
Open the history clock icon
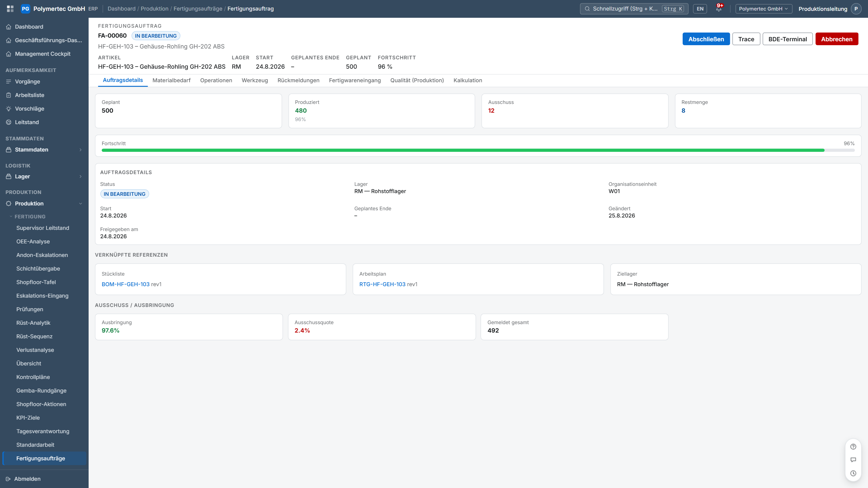click(x=853, y=473)
